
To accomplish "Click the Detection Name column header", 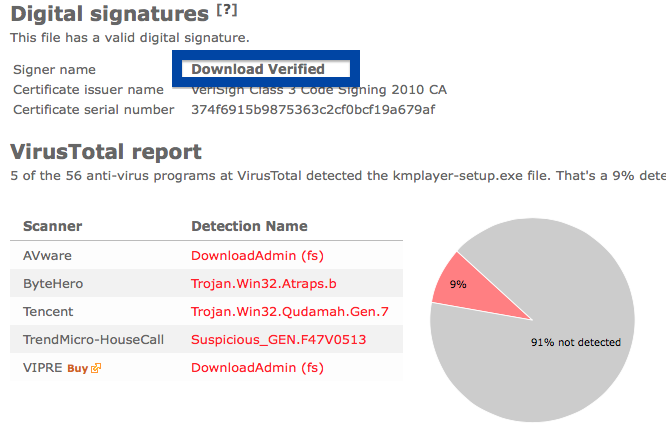I will 249,226.
